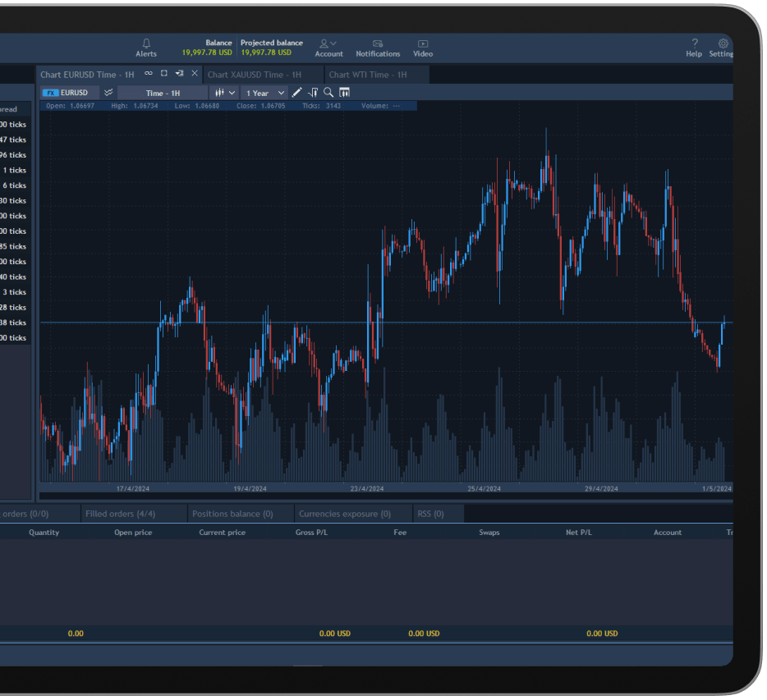Click the 23/4/2024 date label on time axis

coord(367,488)
